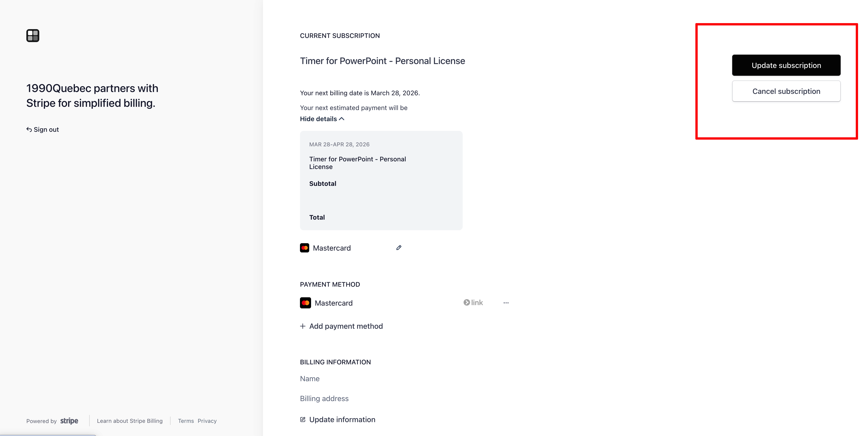This screenshot has width=868, height=436.
Task: Select the Mastercard payment method row
Action: 333,303
